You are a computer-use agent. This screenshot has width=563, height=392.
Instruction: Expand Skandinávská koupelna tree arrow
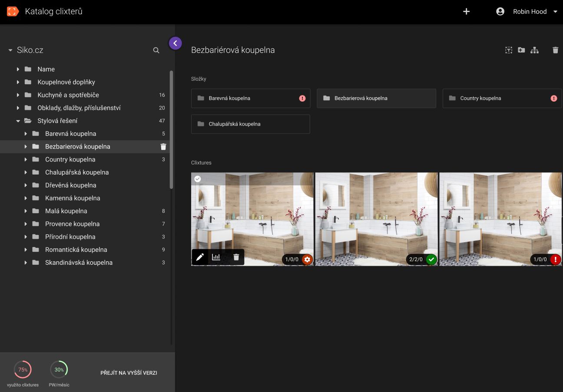click(x=26, y=263)
